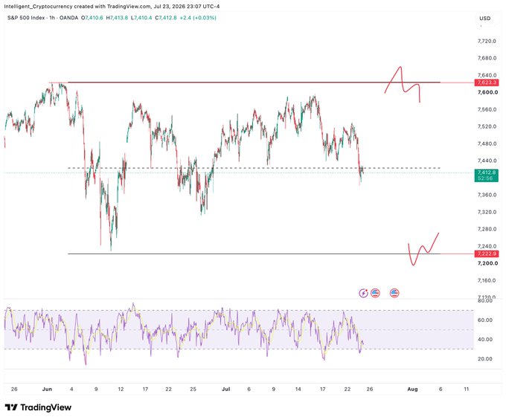Click the 7,720.0 price axis label

[487, 42]
